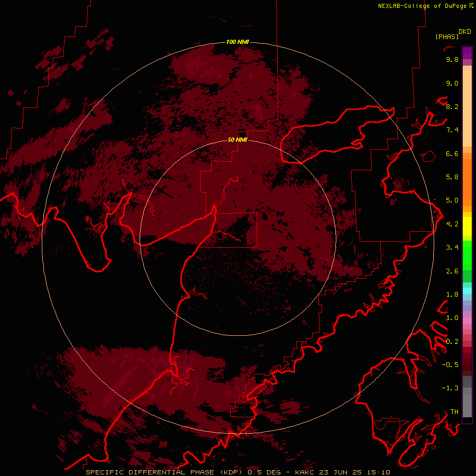
Task: Click the 8.2 value on the scale
Action: tap(452, 106)
